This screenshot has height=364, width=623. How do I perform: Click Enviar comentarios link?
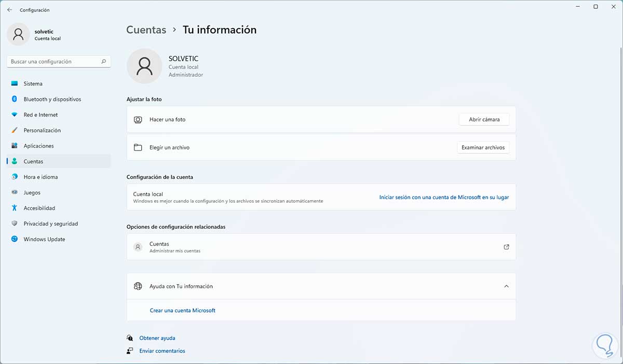pos(162,351)
